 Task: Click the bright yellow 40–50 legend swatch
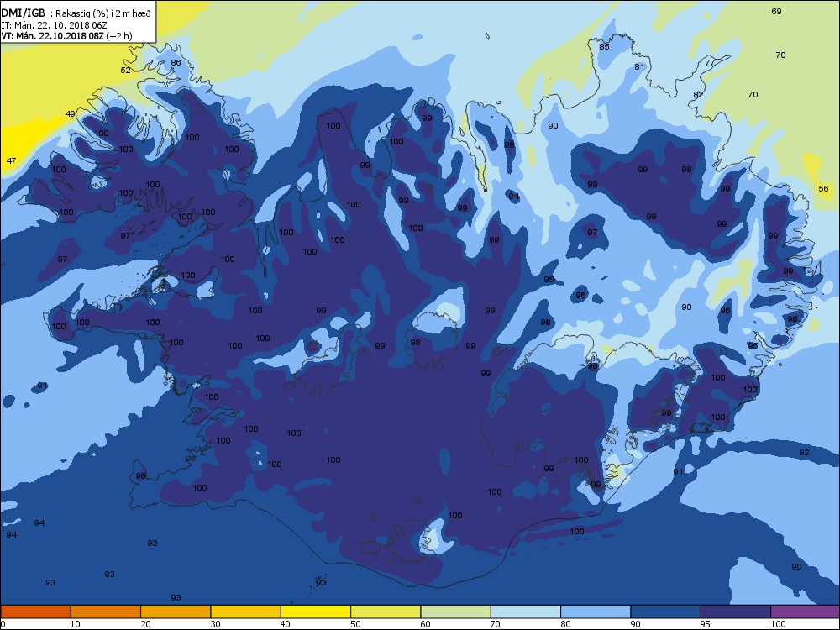316,612
